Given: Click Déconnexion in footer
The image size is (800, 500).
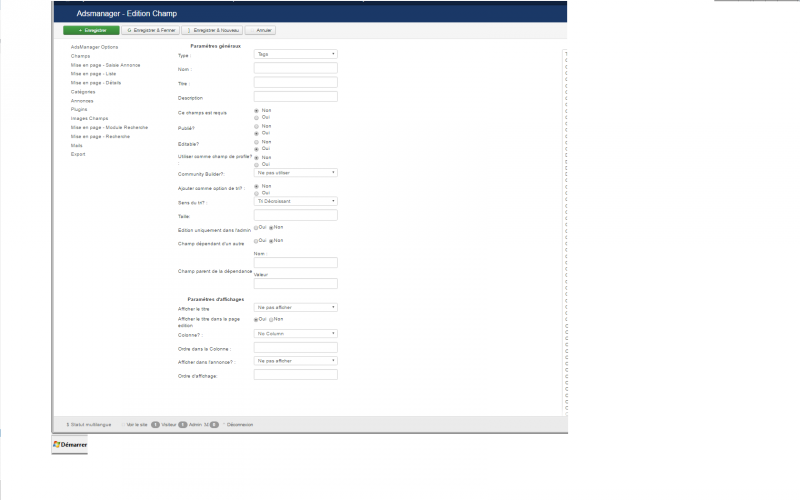Looking at the screenshot, I should (238, 425).
